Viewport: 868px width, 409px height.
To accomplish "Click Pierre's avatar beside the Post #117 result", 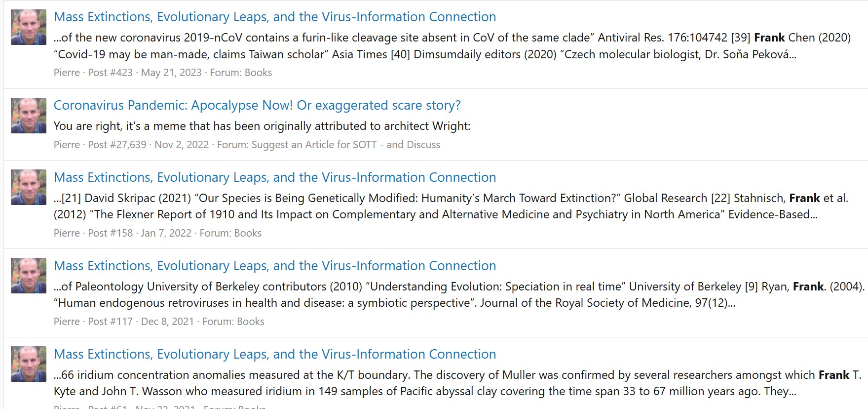I will click(x=29, y=276).
